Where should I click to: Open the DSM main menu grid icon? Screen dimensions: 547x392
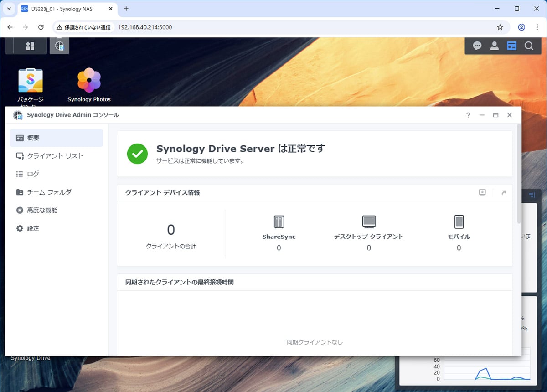pos(30,46)
